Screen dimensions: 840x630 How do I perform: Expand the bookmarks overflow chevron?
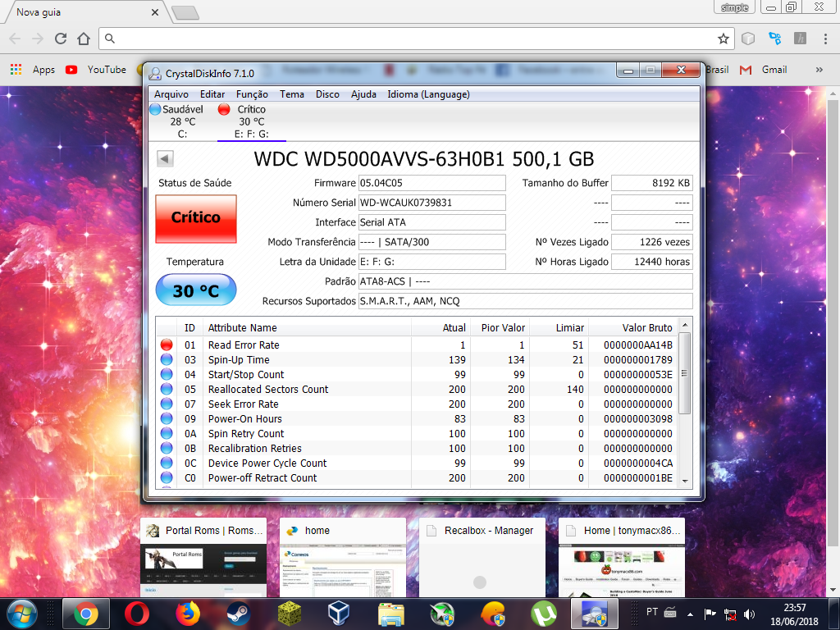tap(819, 70)
